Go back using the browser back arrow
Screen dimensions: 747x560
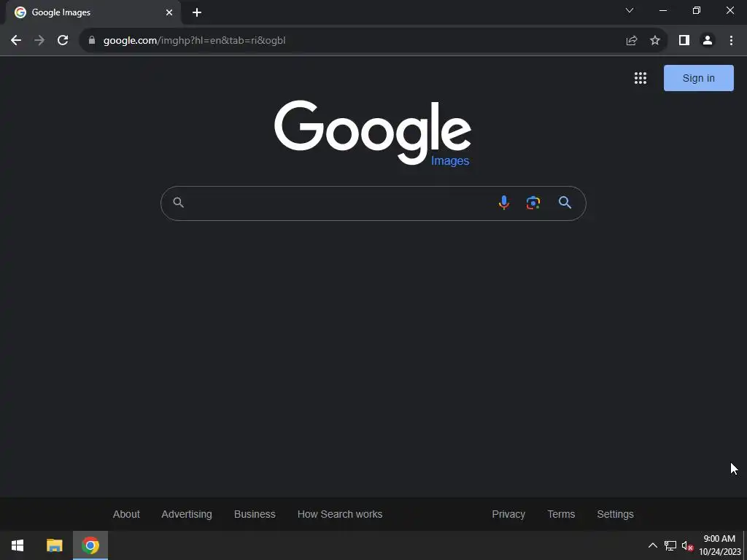point(16,41)
